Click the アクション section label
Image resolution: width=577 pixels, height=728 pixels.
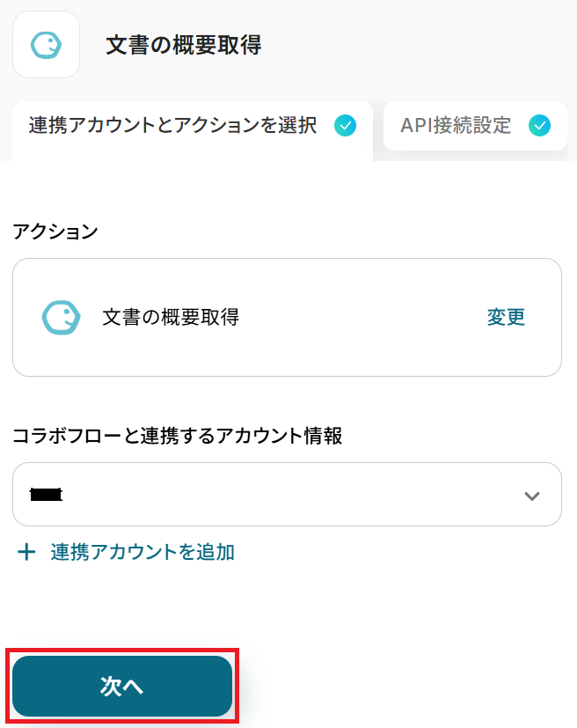(x=55, y=232)
